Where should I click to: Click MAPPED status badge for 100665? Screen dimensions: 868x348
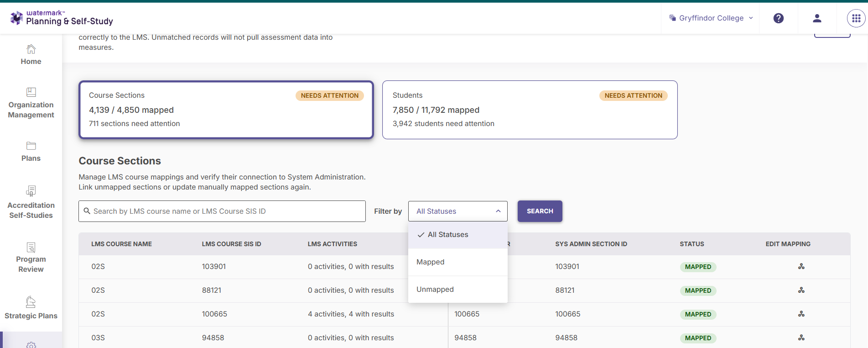(x=698, y=314)
